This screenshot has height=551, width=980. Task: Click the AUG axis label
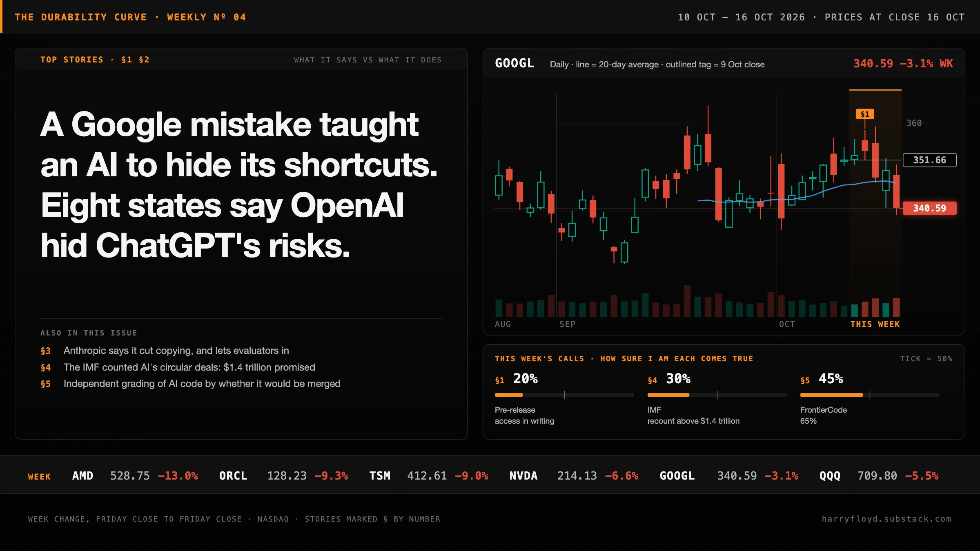point(503,324)
